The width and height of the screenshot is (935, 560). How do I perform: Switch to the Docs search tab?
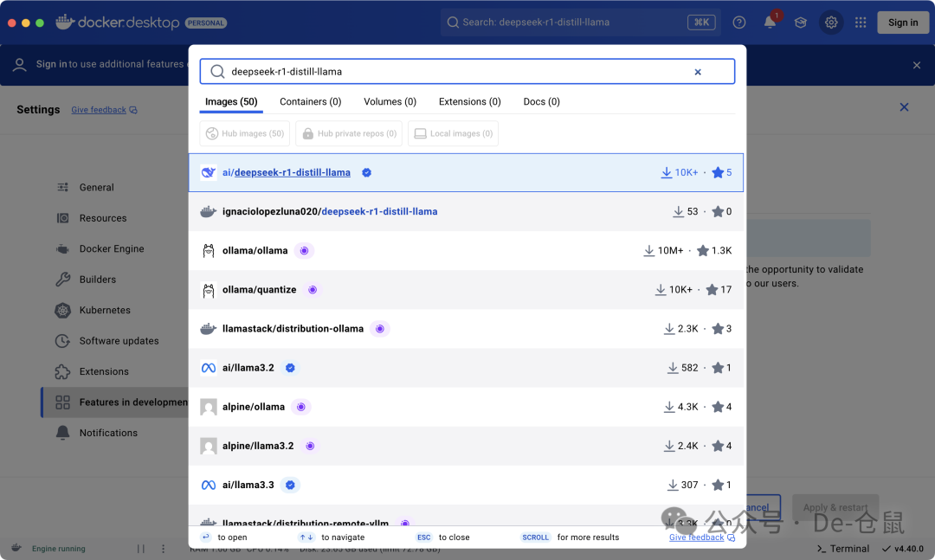pos(540,101)
